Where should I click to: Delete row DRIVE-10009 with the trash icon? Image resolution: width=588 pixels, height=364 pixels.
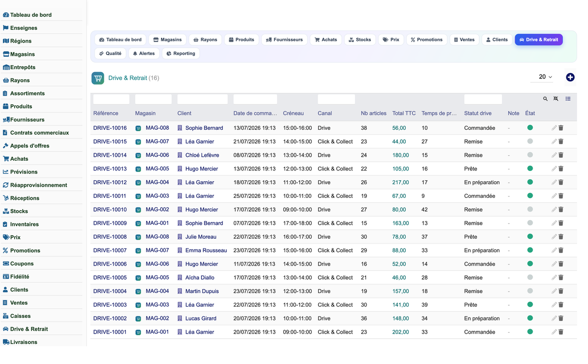(x=561, y=223)
